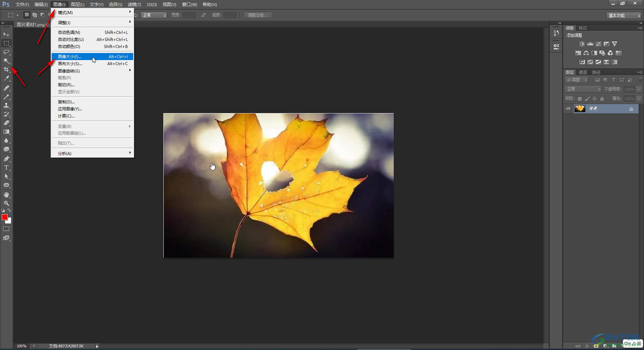Select the Rectangular Marquee tool in toolbox
Viewport: 644px width, 350px height.
click(6, 43)
